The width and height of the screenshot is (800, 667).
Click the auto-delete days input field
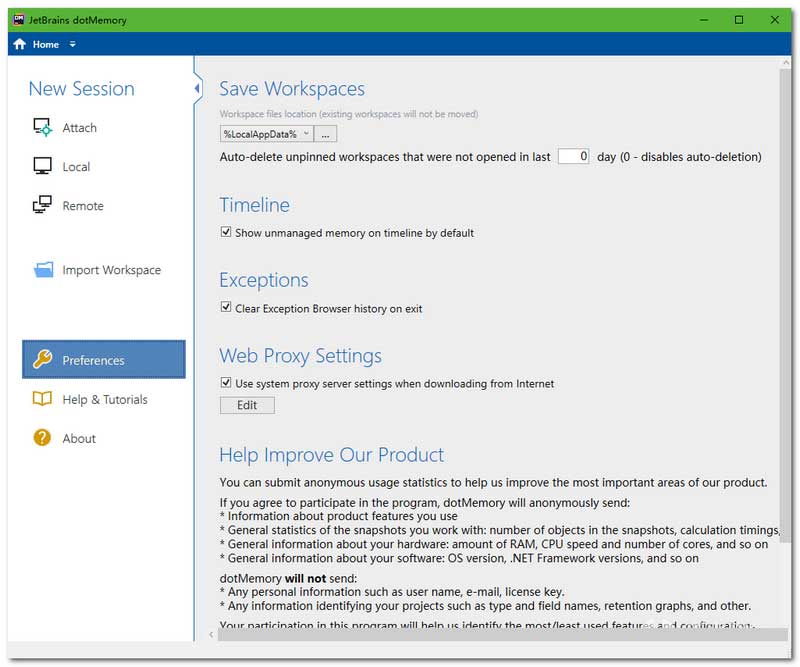click(x=573, y=156)
